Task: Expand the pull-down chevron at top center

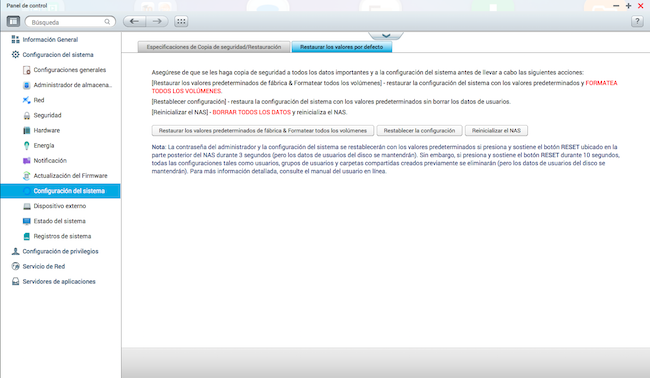Action: tap(386, 35)
